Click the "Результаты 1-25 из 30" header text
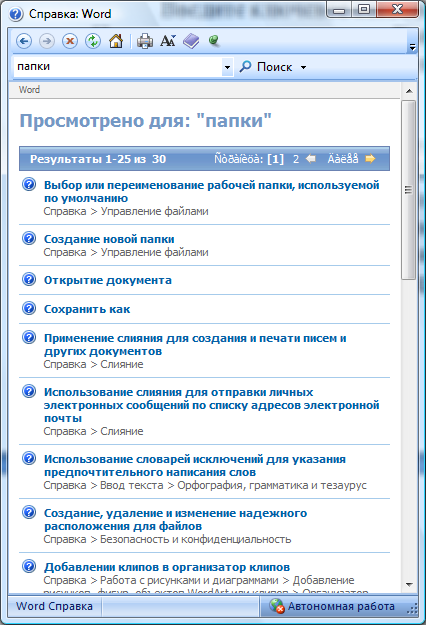 (x=98, y=159)
